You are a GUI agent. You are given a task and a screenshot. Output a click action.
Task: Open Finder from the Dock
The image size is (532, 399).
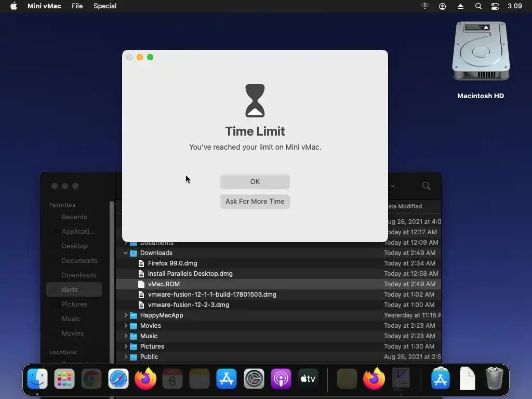click(37, 378)
